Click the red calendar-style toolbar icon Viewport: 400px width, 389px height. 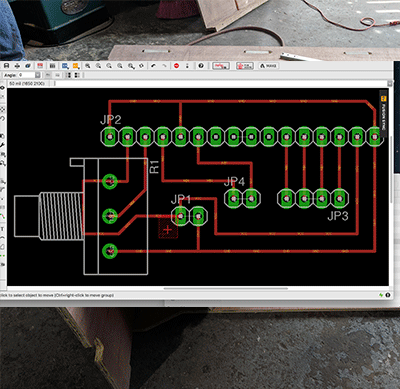[40, 66]
